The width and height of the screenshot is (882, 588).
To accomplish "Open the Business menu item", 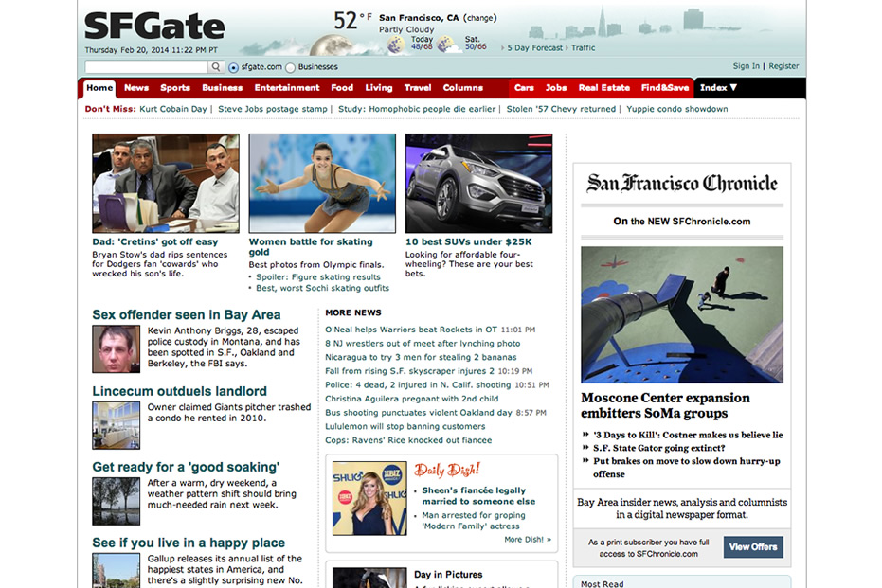I will pyautogui.click(x=223, y=88).
